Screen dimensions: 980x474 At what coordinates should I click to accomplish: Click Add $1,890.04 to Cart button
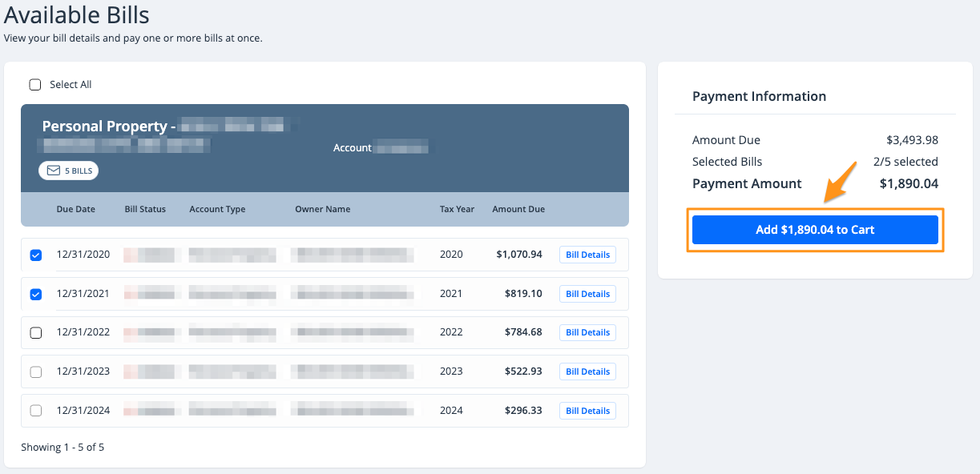coord(815,230)
